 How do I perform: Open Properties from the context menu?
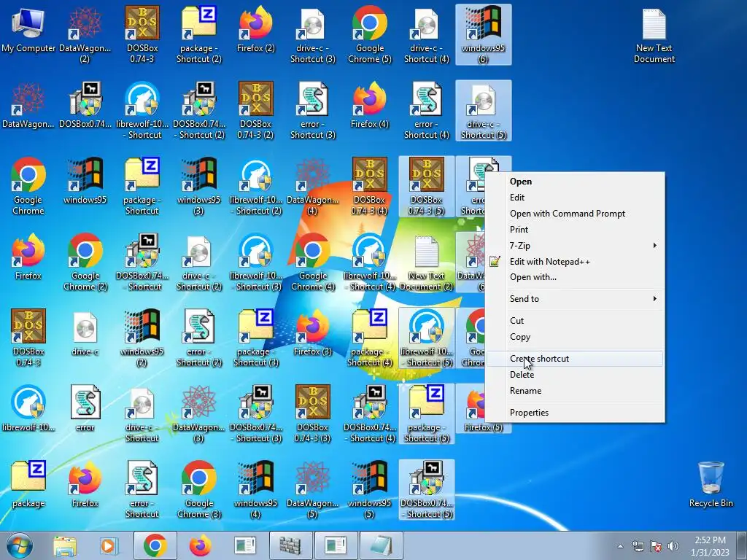(575, 413)
